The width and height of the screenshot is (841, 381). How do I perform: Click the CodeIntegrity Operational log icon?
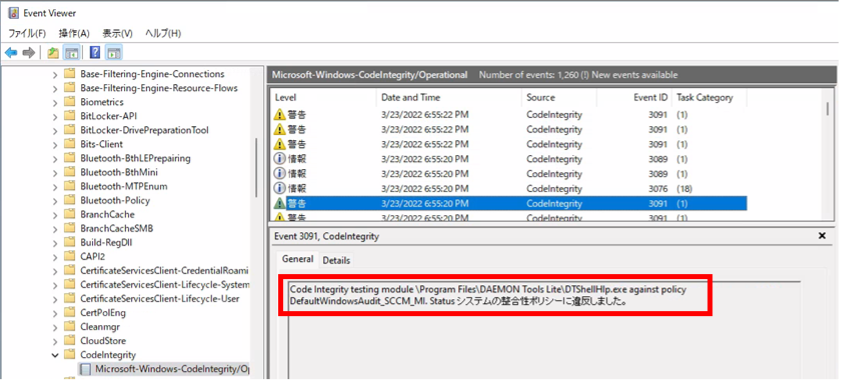[x=85, y=369]
